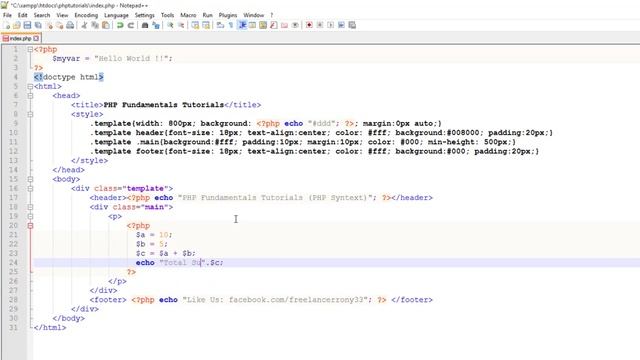
Task: Click the facebook.com/freelancerrony33 footer string
Action: pos(296,300)
